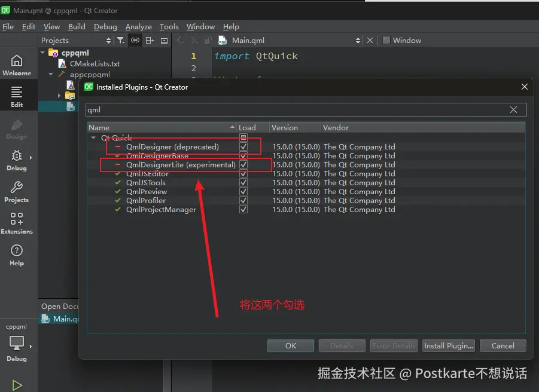Open the Main.qml document dropdown

(358, 41)
